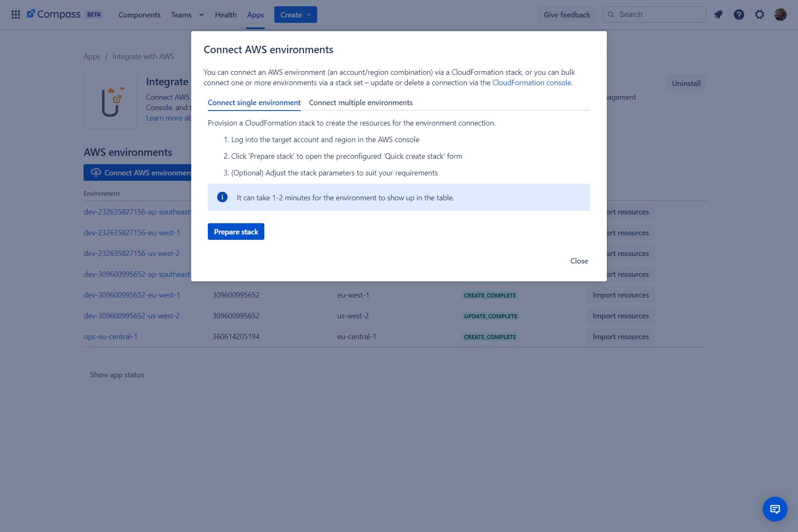Viewport: 798px width, 532px height.
Task: Click the chat feedback floating icon
Action: coord(775,509)
